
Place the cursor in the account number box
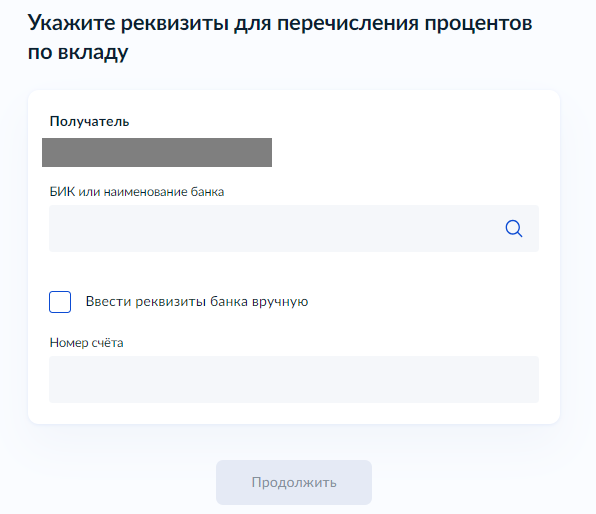[x=294, y=379]
